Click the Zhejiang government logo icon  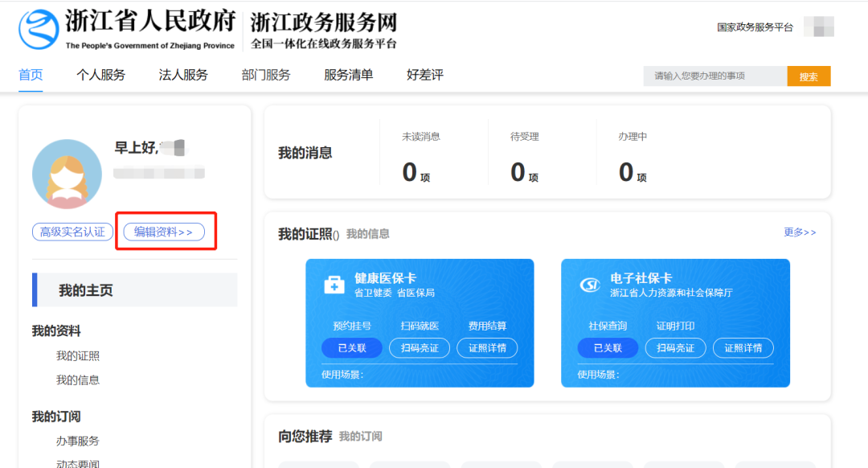[x=39, y=30]
